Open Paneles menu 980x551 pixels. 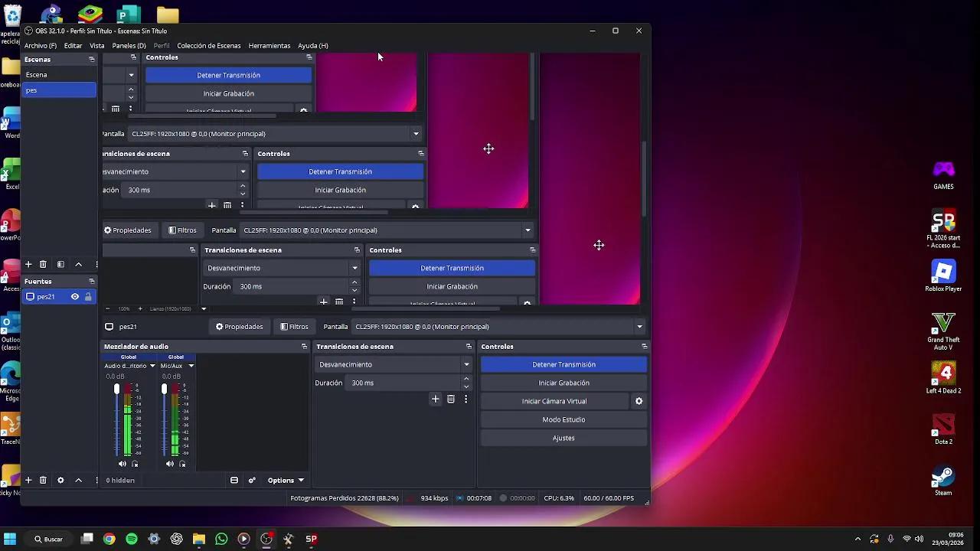click(x=129, y=45)
